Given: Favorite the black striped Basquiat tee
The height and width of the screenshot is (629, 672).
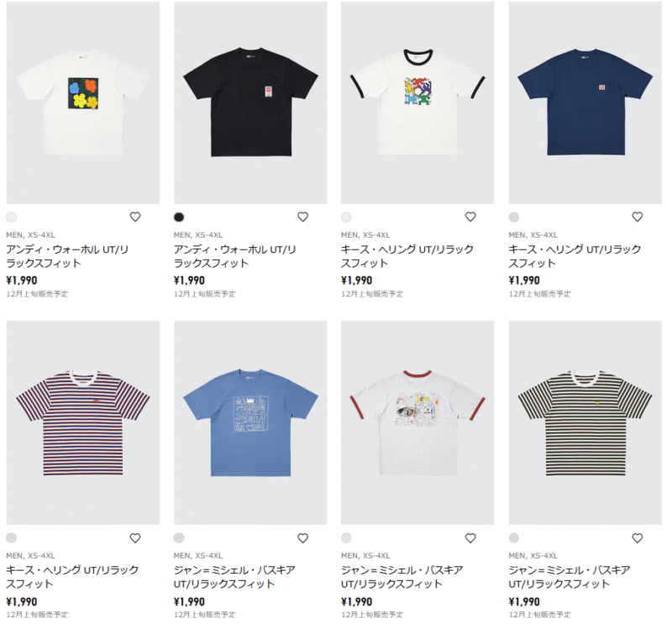Looking at the screenshot, I should (638, 538).
